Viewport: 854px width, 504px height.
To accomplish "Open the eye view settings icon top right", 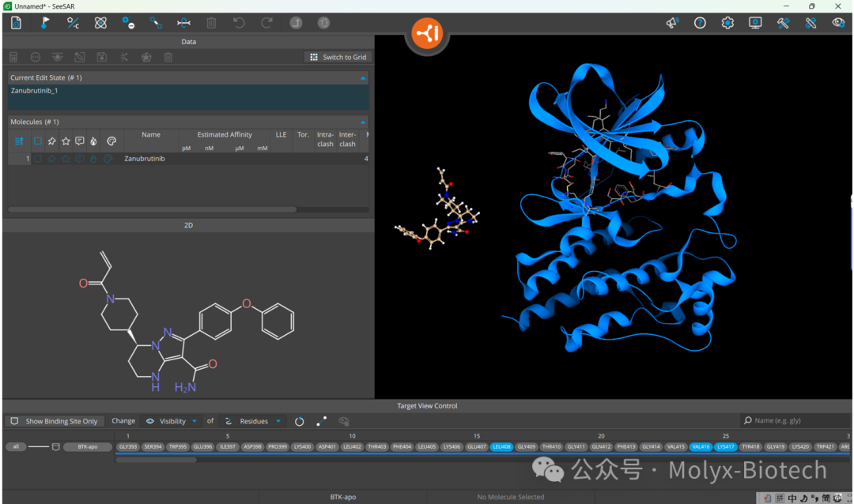I will (838, 23).
